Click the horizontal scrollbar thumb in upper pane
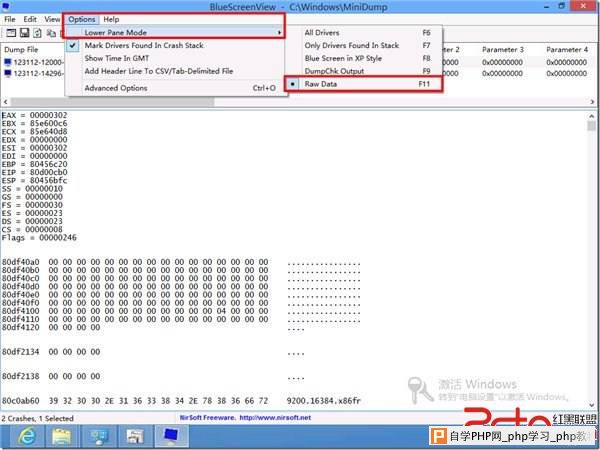The height and width of the screenshot is (450, 600). click(x=112, y=102)
